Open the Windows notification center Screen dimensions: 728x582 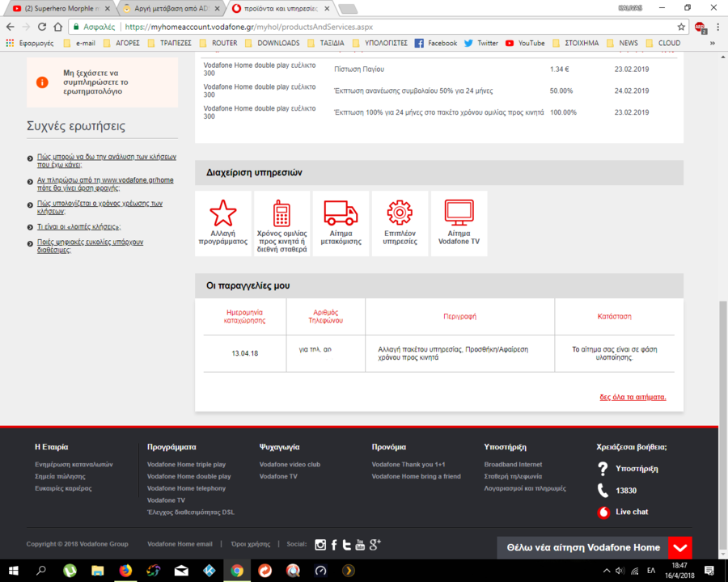pyautogui.click(x=709, y=571)
